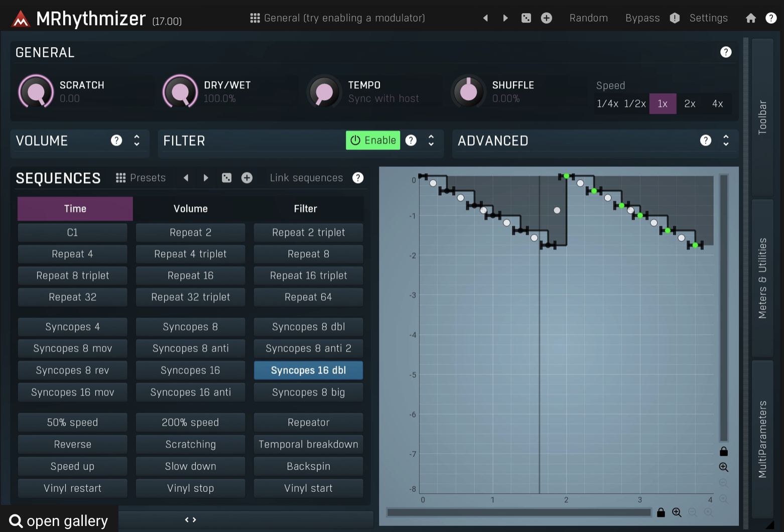Select the Syncopes 16 dbl preset
The image size is (784, 532).
[x=308, y=370]
